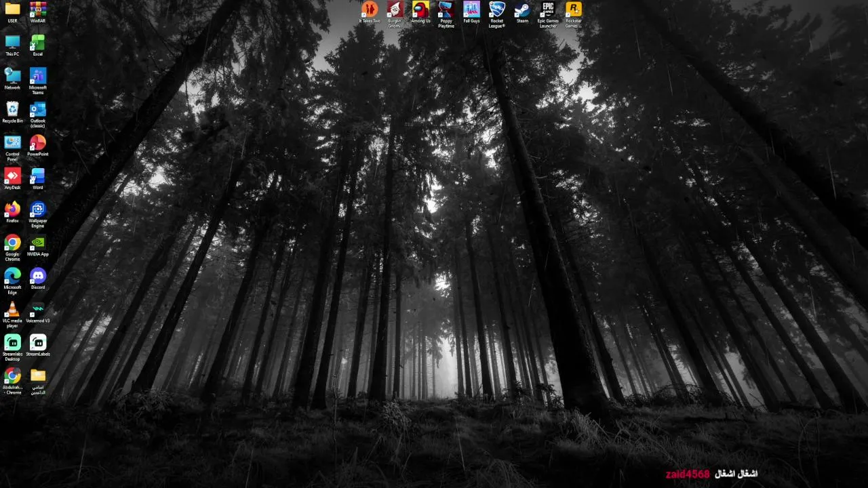Select the This PC desktop icon
Screen dimensions: 868x488
coord(12,45)
